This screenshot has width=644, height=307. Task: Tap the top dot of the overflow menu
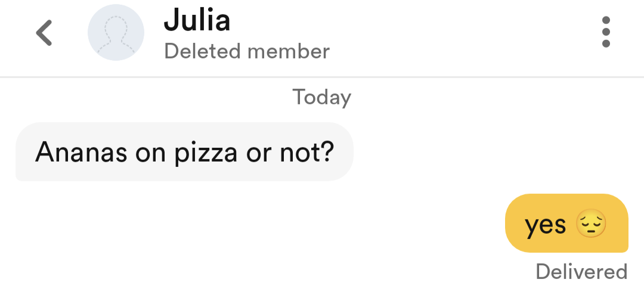(606, 20)
